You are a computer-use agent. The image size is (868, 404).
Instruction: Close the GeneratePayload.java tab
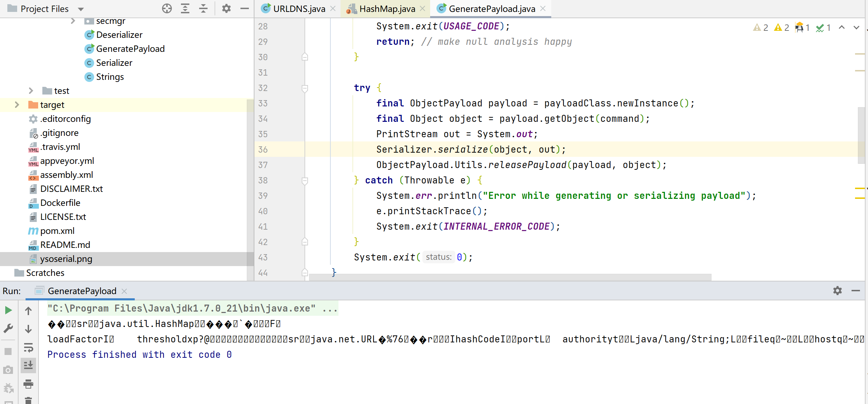(x=543, y=9)
